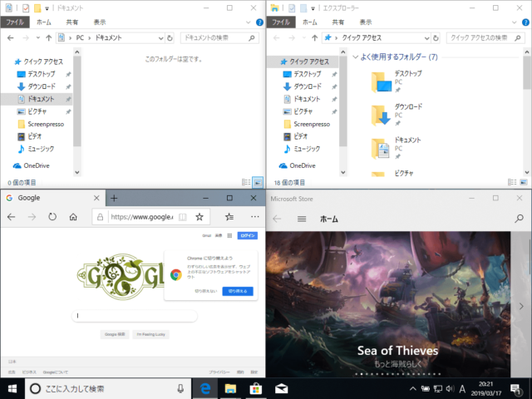Open Microsoft Store hamburger menu

pos(302,219)
